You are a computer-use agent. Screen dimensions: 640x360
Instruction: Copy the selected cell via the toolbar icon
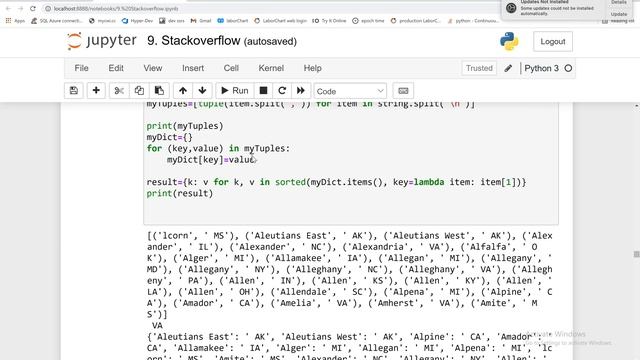139,91
